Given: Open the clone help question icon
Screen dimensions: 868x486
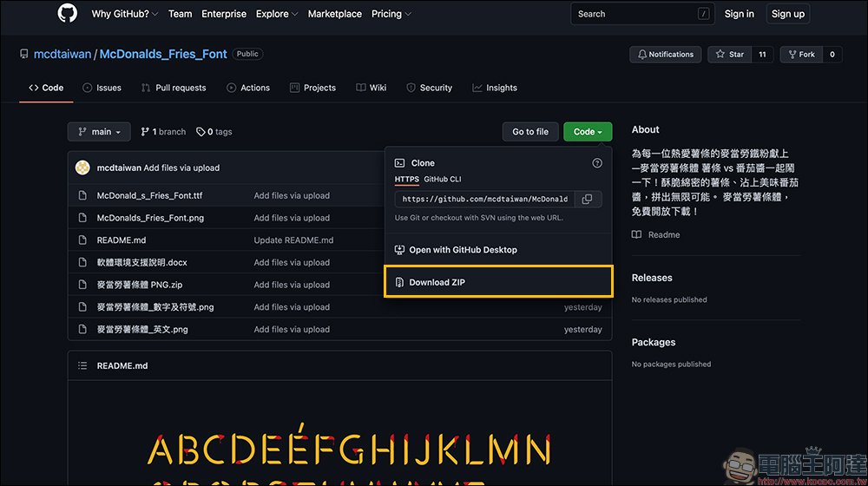Looking at the screenshot, I should pyautogui.click(x=596, y=163).
